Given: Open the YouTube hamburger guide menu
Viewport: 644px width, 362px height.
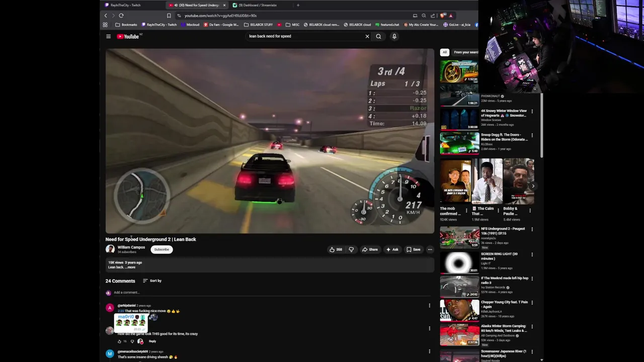Looking at the screenshot, I should (x=108, y=36).
